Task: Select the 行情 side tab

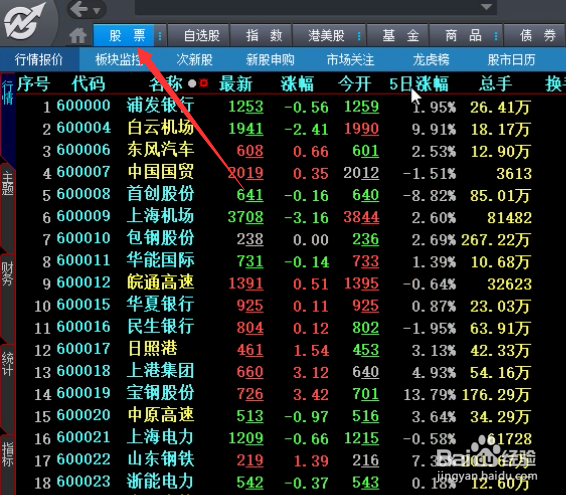Action: [8, 92]
